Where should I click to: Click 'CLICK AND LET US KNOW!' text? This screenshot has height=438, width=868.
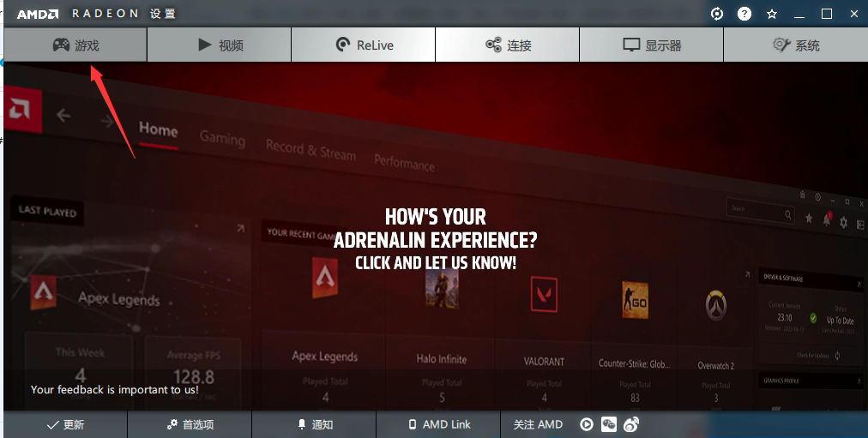435,262
